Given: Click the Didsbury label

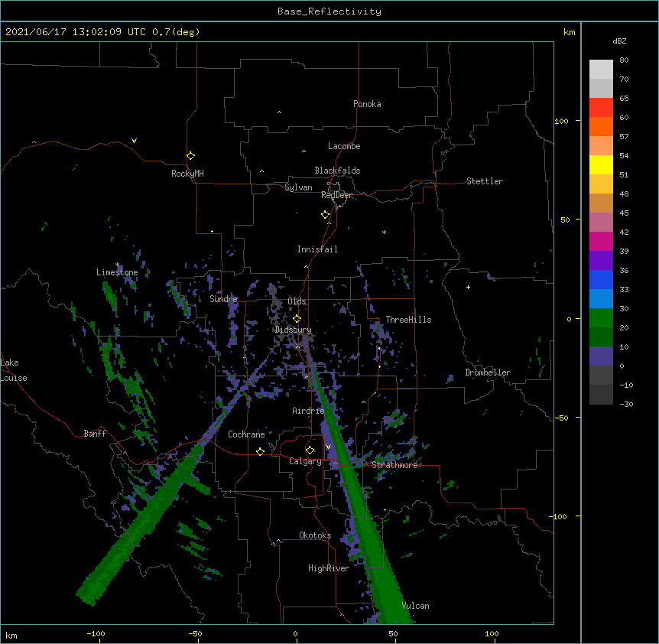Looking at the screenshot, I should 294,330.
